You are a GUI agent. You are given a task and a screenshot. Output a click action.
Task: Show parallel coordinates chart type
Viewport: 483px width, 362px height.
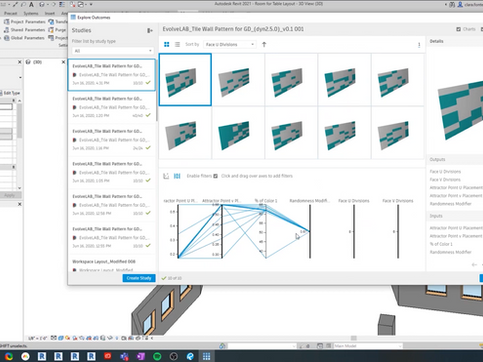(177, 176)
